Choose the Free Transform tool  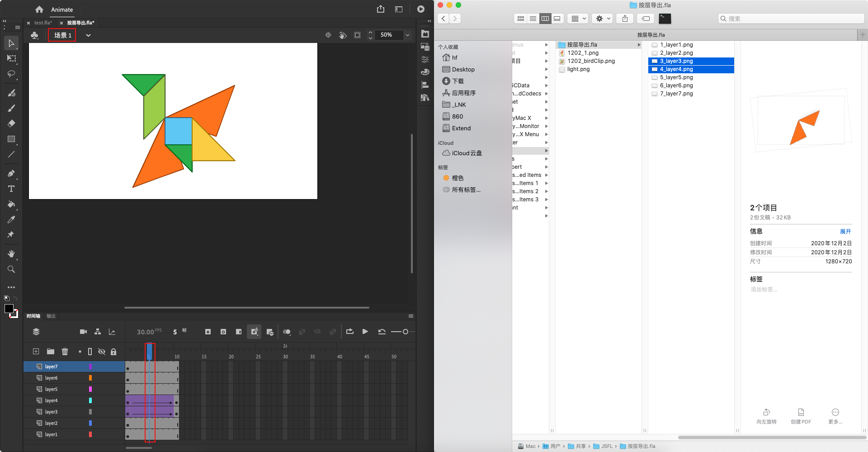(x=11, y=58)
